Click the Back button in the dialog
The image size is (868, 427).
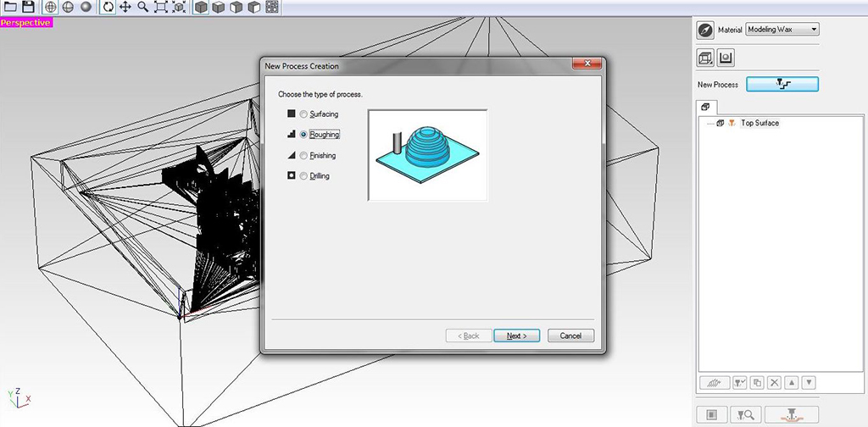pyautogui.click(x=468, y=335)
